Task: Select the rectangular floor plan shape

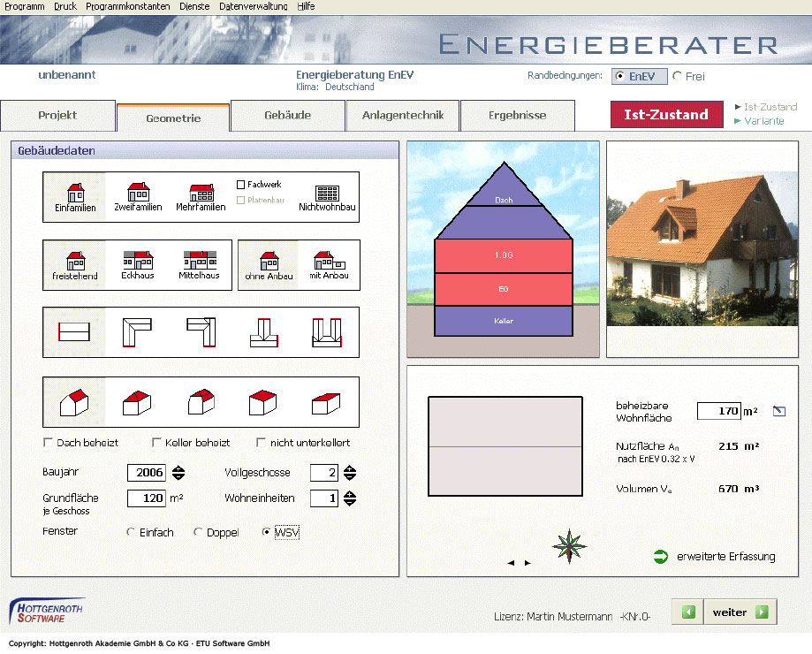Action: [x=74, y=332]
